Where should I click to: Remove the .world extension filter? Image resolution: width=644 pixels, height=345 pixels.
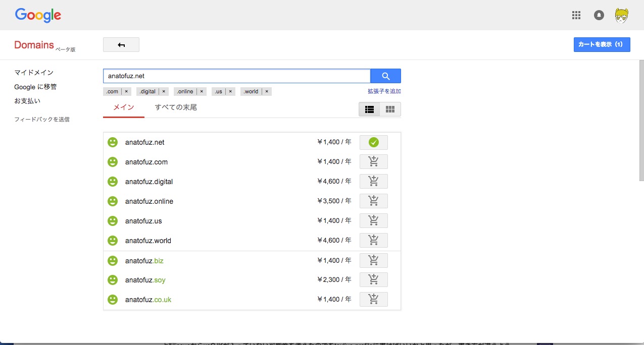tap(267, 92)
